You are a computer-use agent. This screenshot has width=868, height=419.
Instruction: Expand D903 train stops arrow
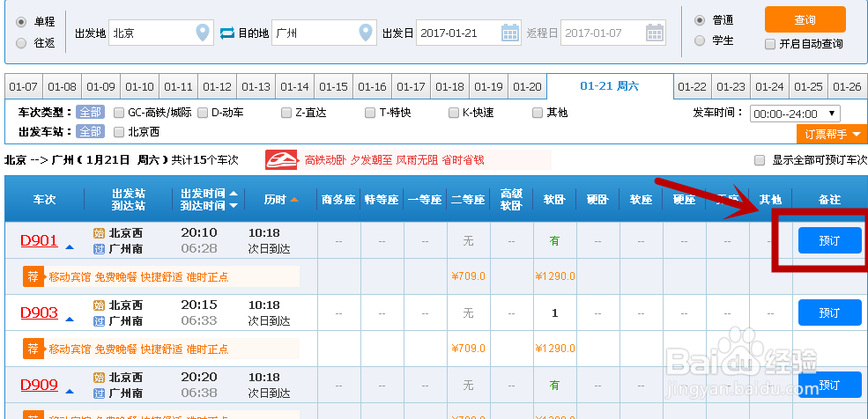coord(70,320)
